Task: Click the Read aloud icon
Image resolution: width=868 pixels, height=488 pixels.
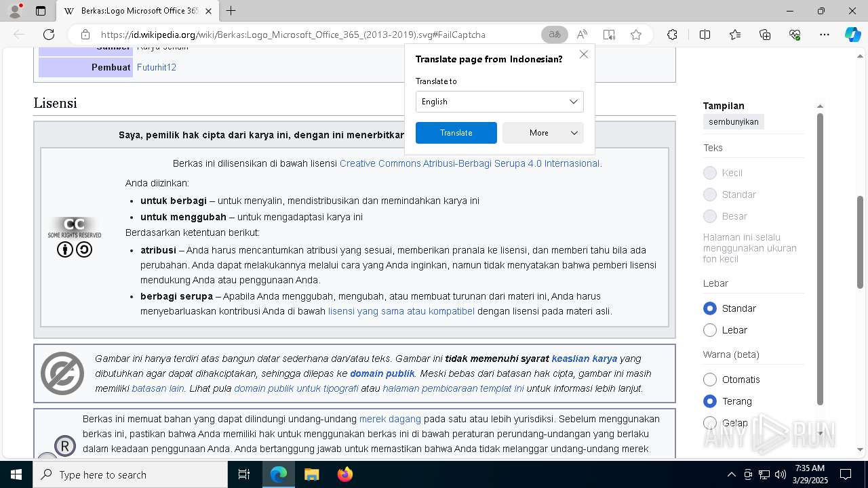Action: click(x=582, y=35)
